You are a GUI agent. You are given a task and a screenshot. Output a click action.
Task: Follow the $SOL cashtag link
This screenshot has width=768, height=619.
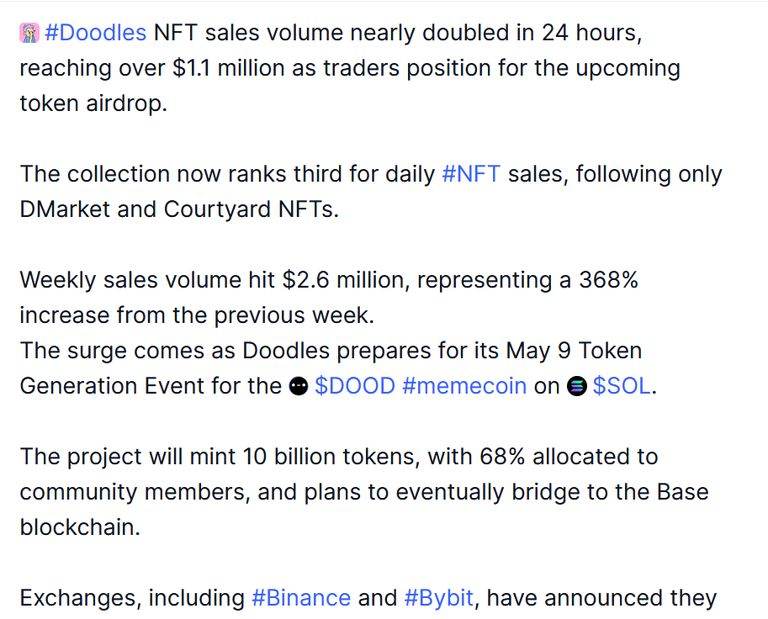(622, 386)
